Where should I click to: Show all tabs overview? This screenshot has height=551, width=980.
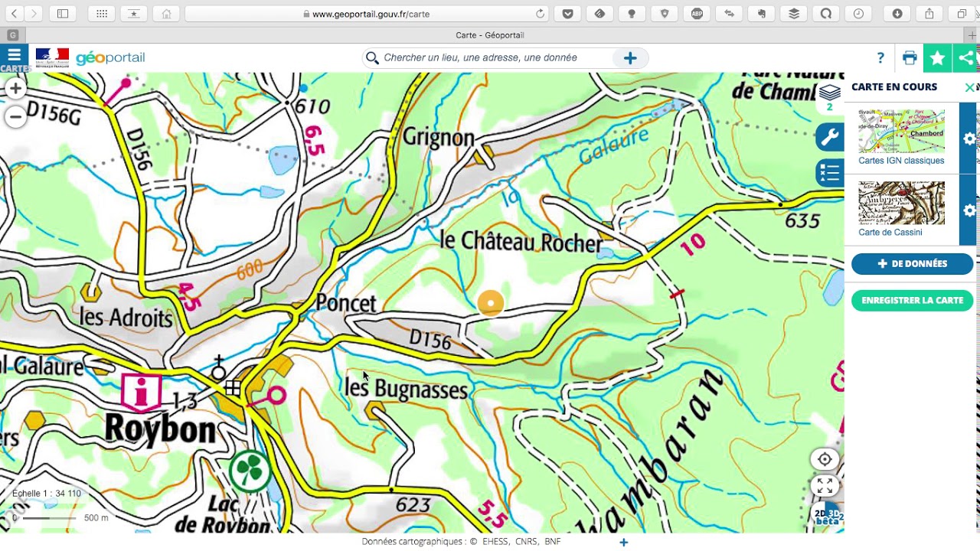962,14
